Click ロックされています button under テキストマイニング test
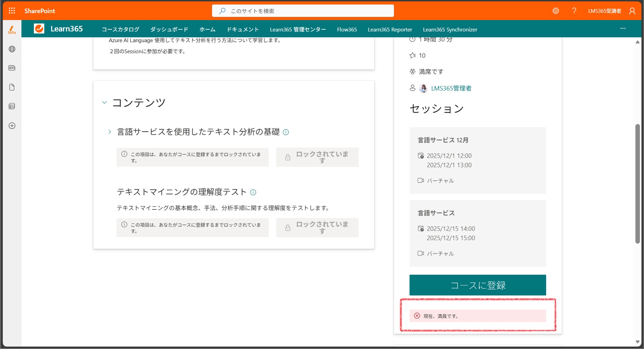 click(317, 228)
